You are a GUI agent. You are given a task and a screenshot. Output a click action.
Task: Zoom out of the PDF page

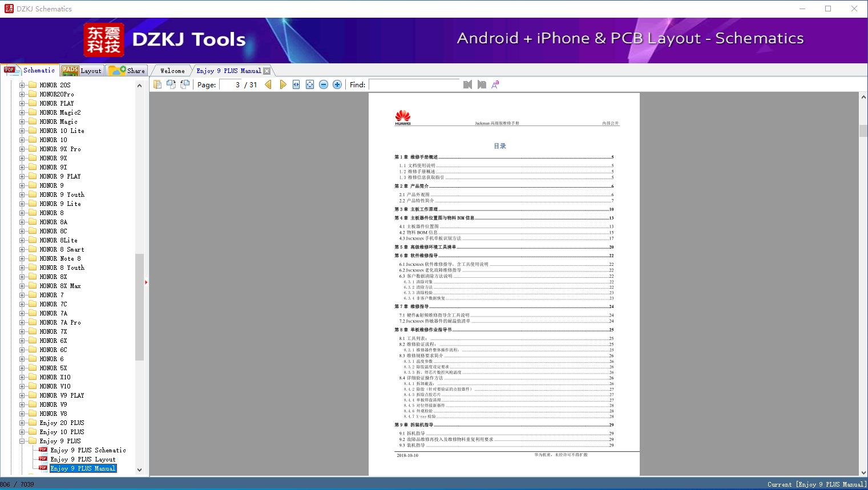point(324,84)
